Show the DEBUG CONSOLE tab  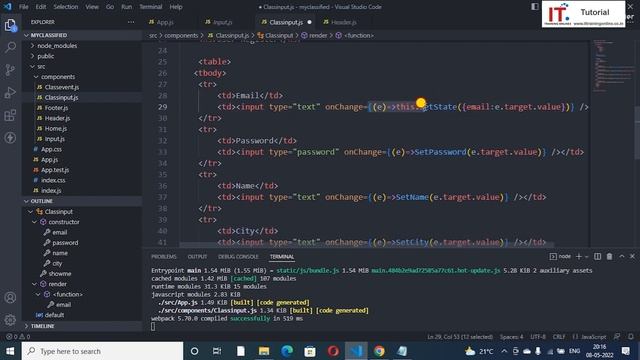tap(238, 256)
